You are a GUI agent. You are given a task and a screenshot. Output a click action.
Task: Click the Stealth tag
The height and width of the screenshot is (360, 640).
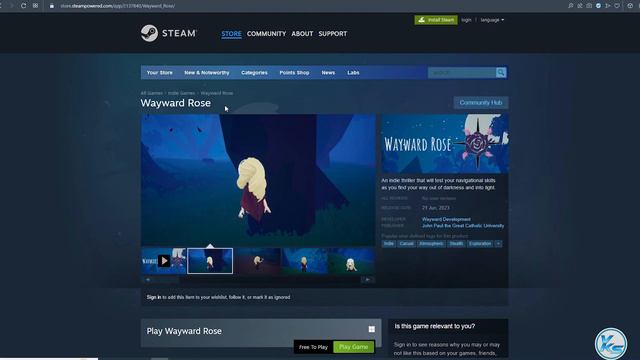[456, 244]
